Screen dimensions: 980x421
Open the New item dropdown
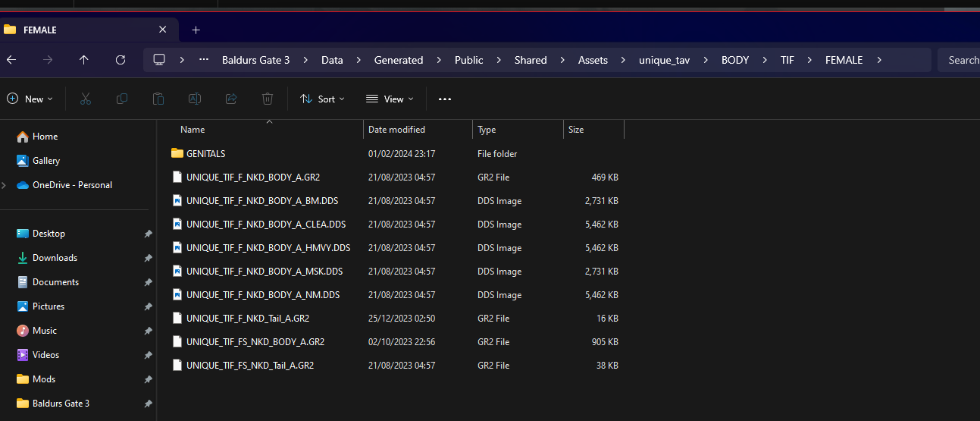click(30, 99)
